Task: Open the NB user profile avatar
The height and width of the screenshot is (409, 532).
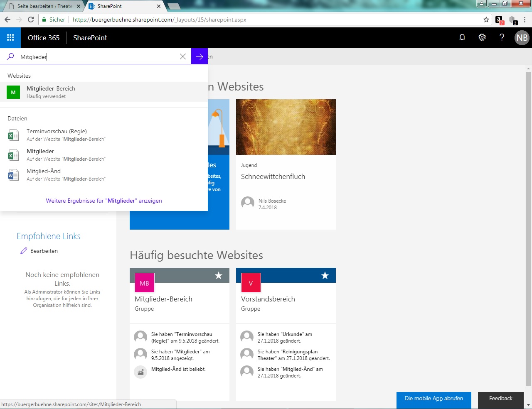Action: coord(522,38)
